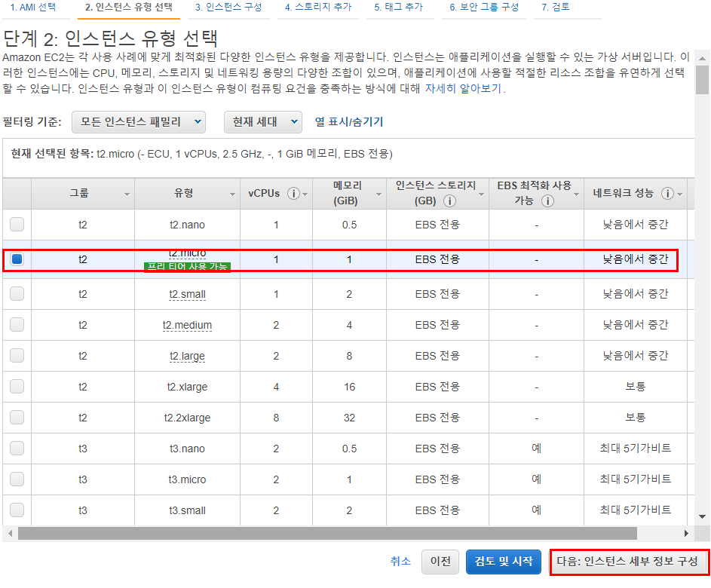This screenshot has height=588, width=711.
Task: Select the t2.small instance checkbox
Action: [x=17, y=294]
